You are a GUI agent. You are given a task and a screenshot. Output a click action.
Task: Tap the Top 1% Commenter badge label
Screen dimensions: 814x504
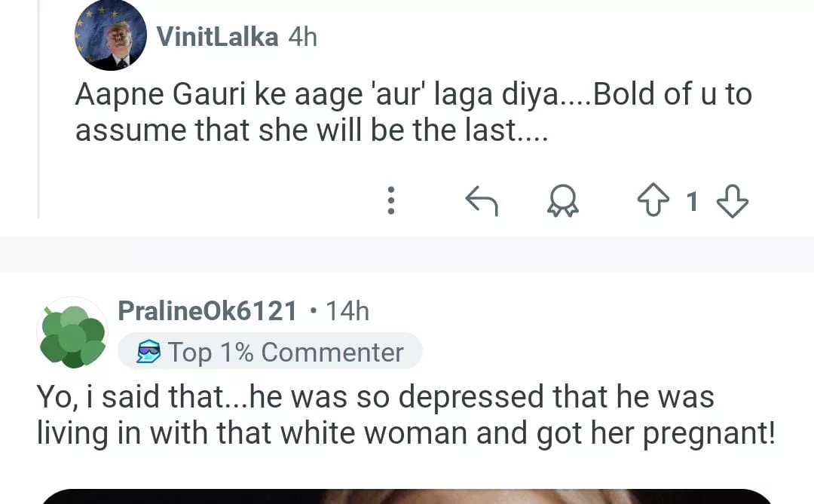pos(286,353)
